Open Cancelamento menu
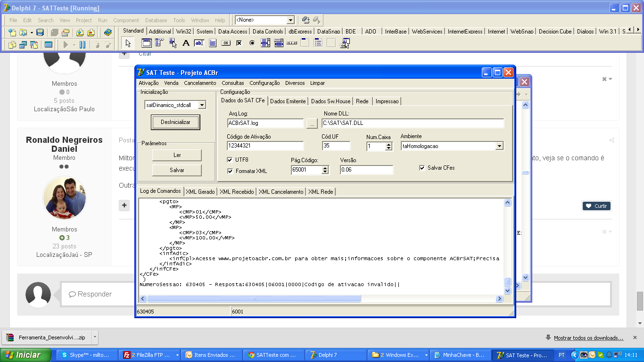The height and width of the screenshot is (362, 644). [x=200, y=83]
